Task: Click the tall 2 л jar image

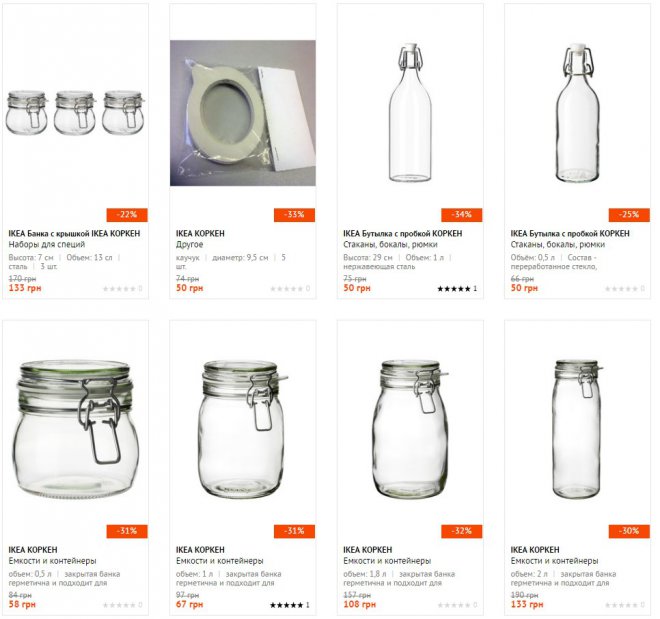Action: (x=576, y=430)
